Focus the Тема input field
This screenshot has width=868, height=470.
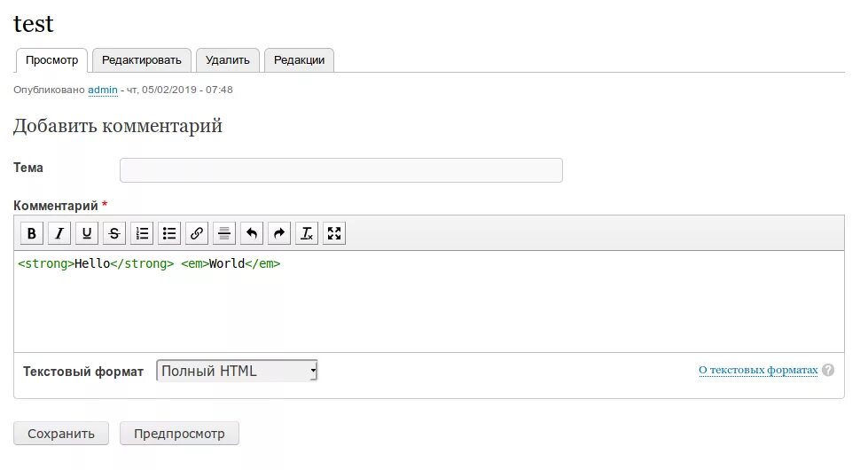341,170
